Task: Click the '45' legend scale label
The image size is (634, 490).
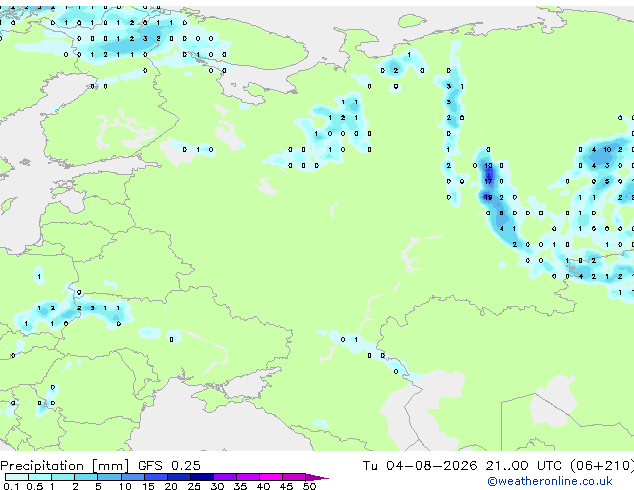Action: 286,486
